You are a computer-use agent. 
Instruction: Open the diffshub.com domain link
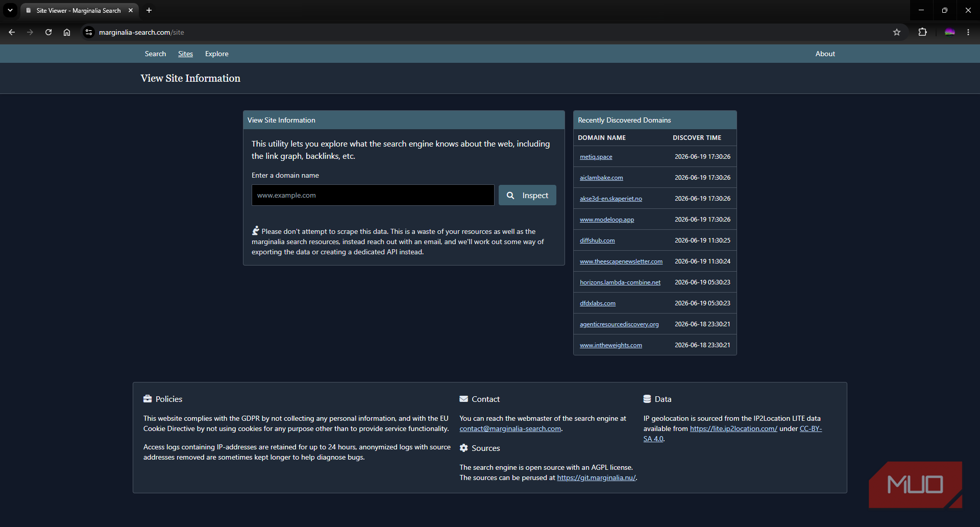(597, 241)
